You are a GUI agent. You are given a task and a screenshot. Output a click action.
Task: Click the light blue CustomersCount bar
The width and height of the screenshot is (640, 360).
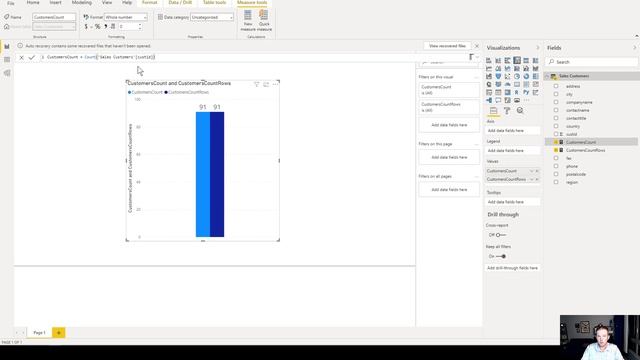tap(203, 174)
